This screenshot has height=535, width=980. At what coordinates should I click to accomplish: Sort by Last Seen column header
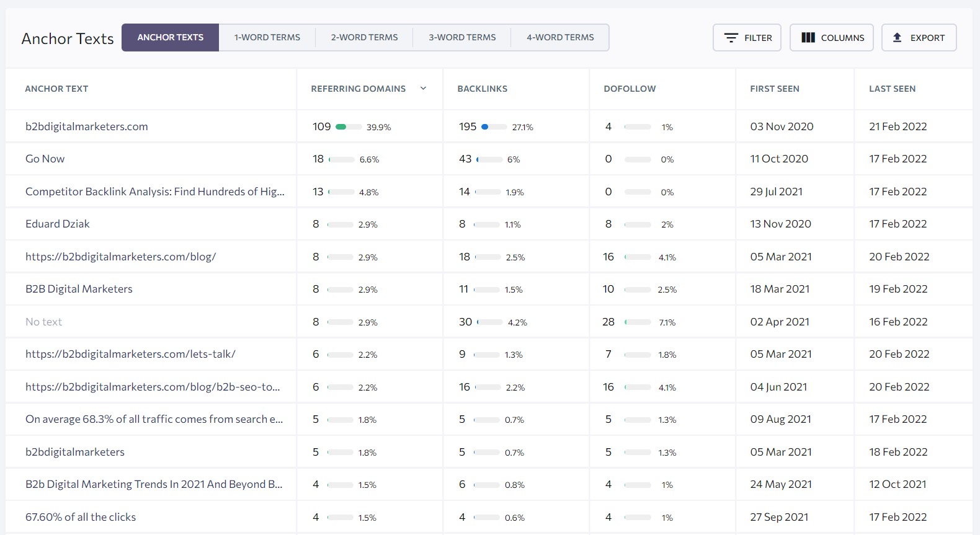pyautogui.click(x=892, y=89)
